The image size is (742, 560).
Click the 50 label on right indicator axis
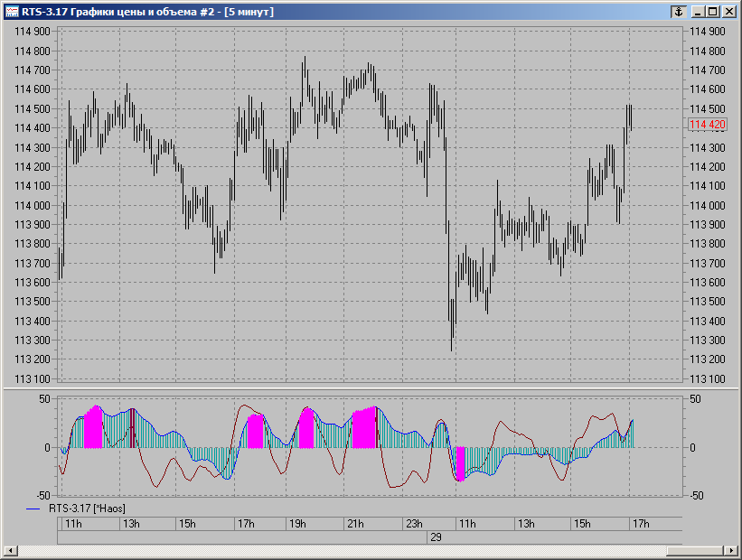pyautogui.click(x=694, y=398)
